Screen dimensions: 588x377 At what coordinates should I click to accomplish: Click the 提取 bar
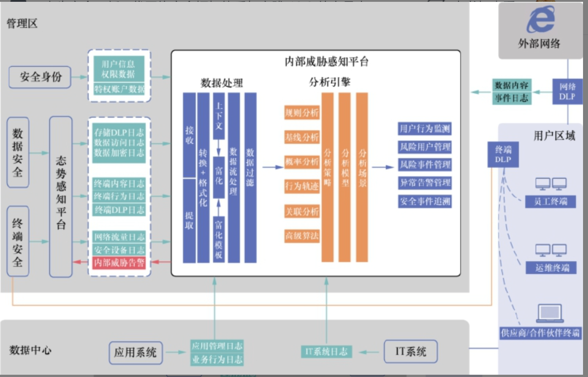tap(189, 221)
